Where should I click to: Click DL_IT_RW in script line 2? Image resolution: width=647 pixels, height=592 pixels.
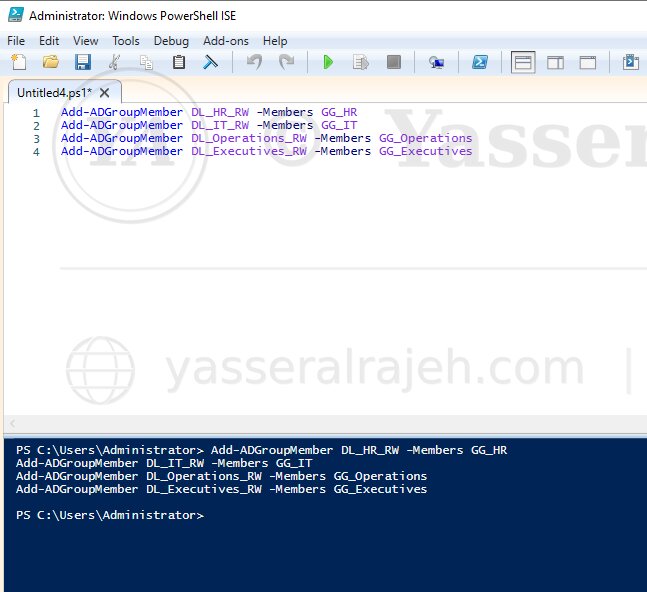point(220,125)
